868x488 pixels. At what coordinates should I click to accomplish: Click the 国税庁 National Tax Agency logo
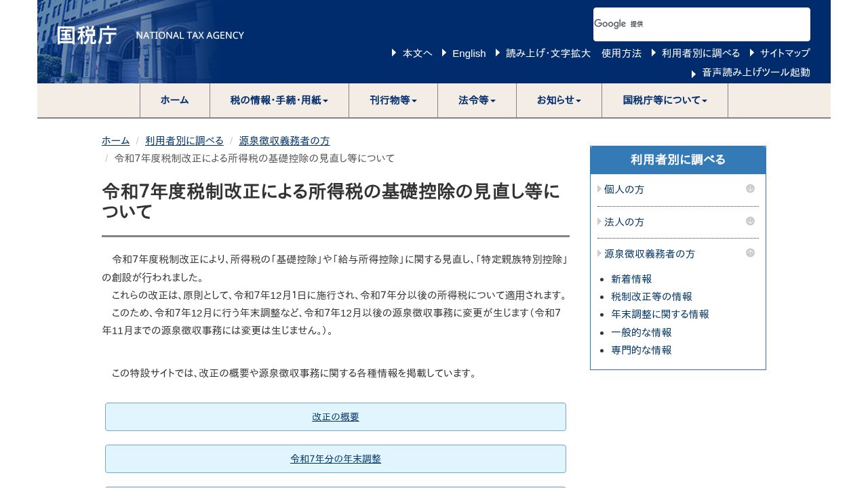pos(150,35)
